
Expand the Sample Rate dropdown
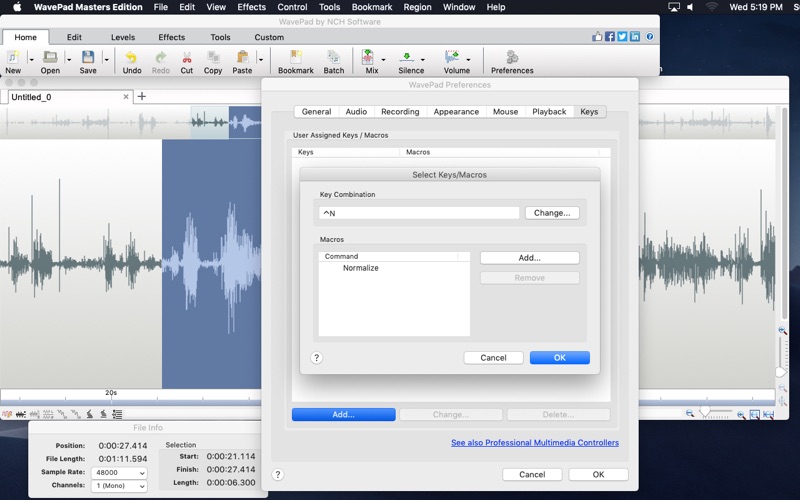click(x=119, y=473)
